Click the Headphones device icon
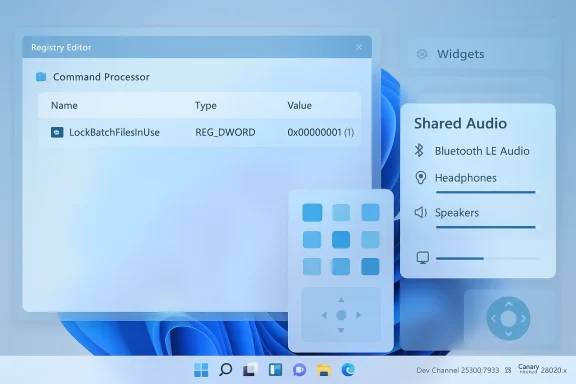The height and width of the screenshot is (384, 576). click(421, 178)
